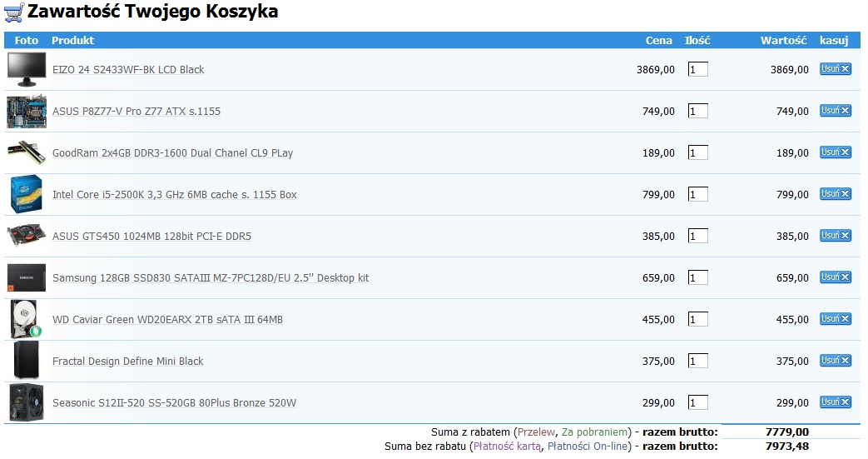This screenshot has height=459, width=868.
Task: Focus quantity field for ASUS GTS450
Action: [x=697, y=236]
